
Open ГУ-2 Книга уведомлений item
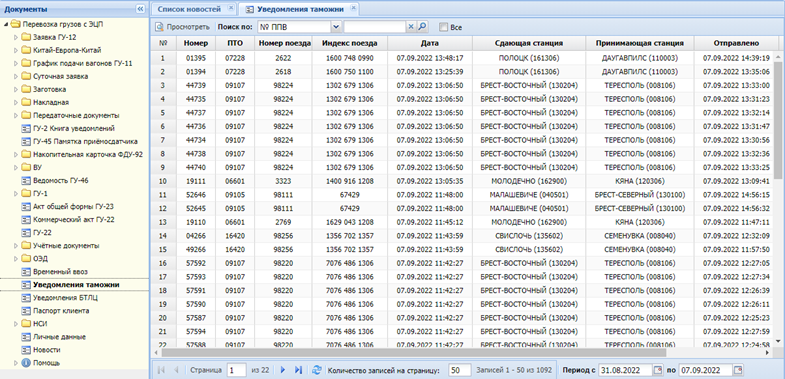[74, 128]
